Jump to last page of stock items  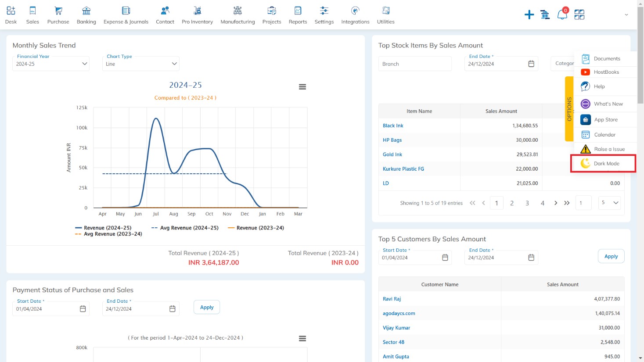click(x=567, y=203)
